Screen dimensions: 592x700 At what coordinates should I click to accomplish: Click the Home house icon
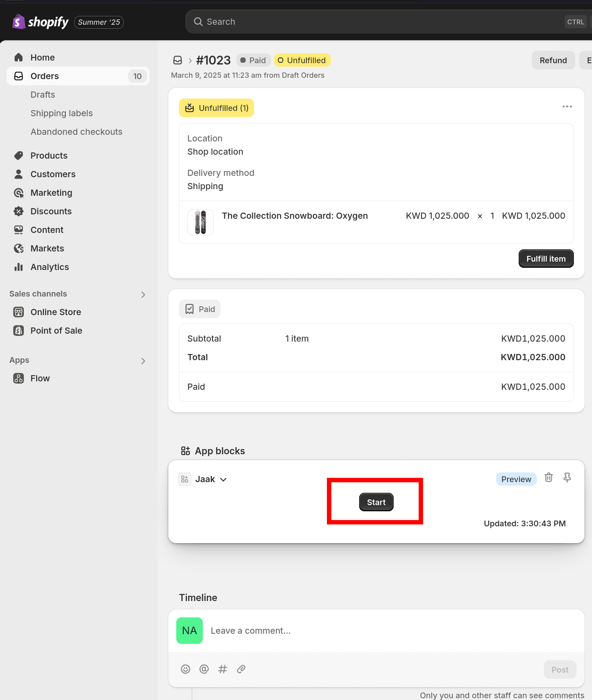tap(19, 57)
